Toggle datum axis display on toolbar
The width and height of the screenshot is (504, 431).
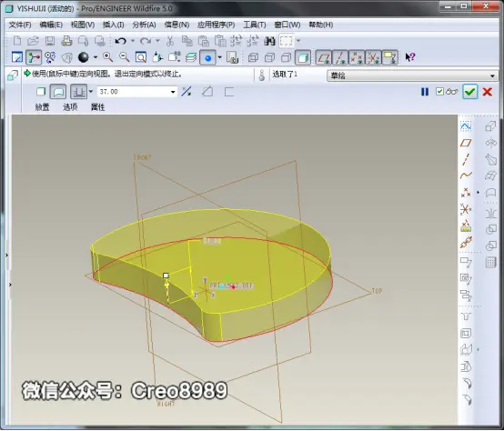tap(340, 58)
